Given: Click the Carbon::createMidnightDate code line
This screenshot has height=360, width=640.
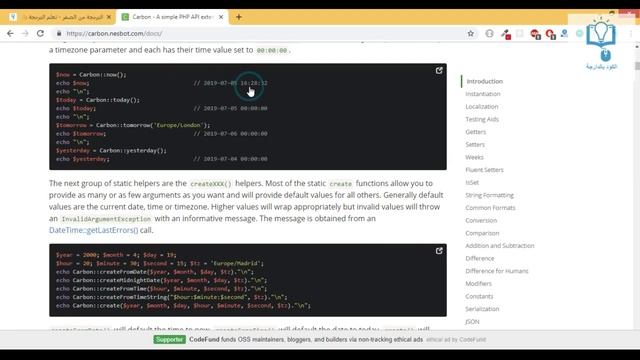Looking at the screenshot, I should click(161, 280).
